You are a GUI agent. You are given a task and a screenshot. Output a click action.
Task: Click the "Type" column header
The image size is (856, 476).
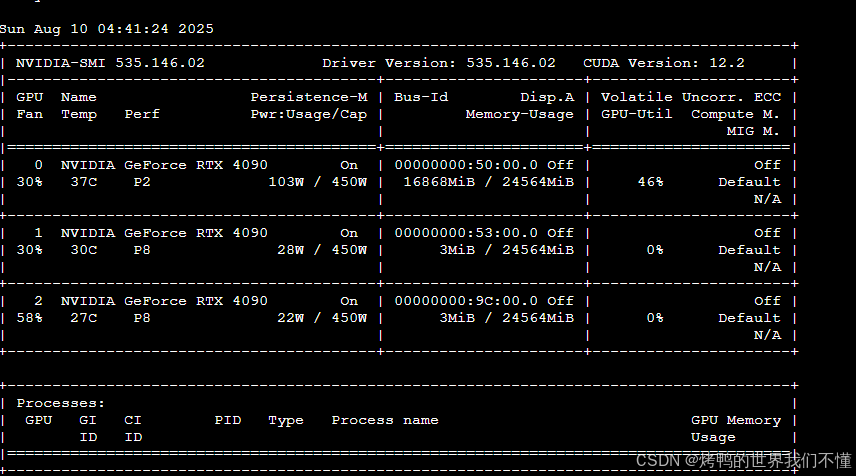pyautogui.click(x=286, y=421)
